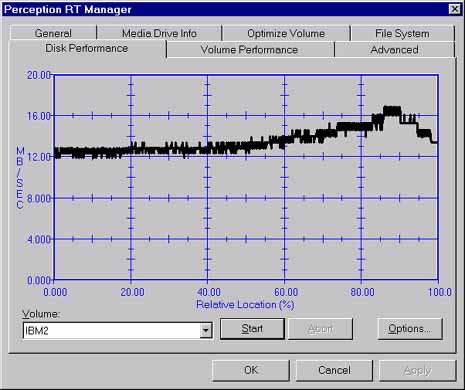
Task: Click the Relative Location (%) axis title
Action: [x=245, y=305]
